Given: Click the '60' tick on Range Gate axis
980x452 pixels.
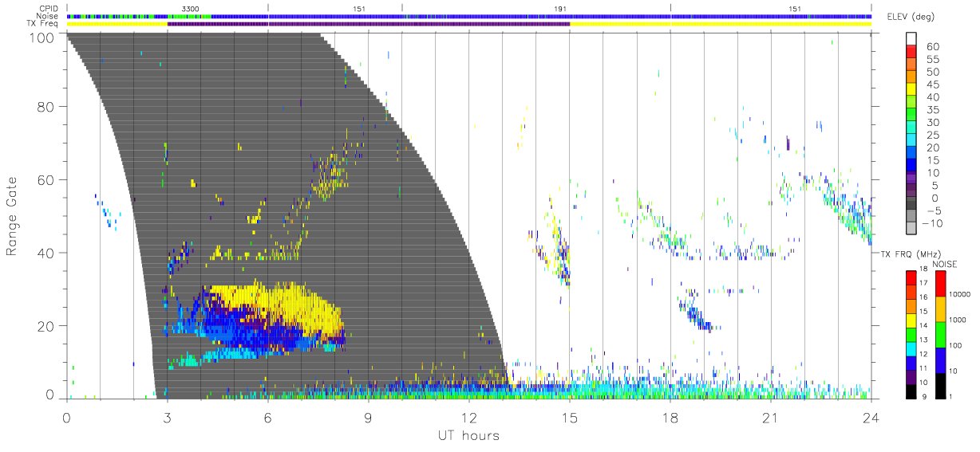Looking at the screenshot, I should click(45, 180).
